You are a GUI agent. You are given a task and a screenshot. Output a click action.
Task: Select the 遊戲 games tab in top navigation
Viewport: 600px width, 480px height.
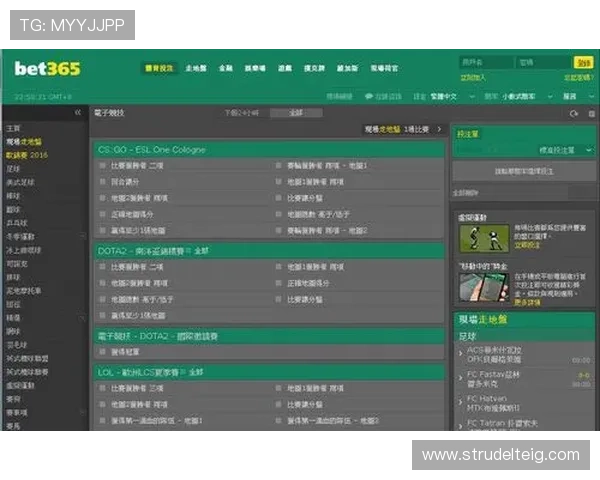coord(285,69)
